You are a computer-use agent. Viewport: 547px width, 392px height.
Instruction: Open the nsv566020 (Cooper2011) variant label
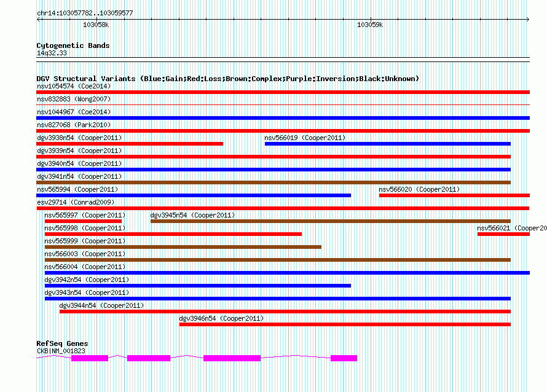click(419, 189)
